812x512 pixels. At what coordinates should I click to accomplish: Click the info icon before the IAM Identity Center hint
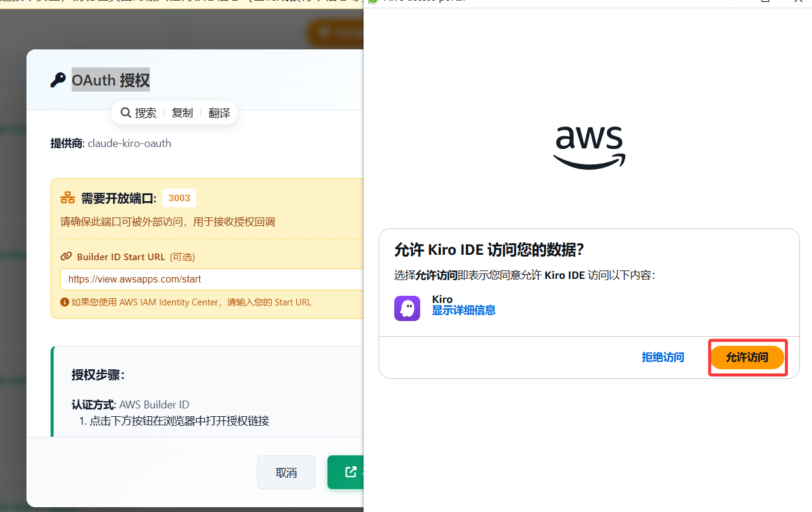pos(64,302)
